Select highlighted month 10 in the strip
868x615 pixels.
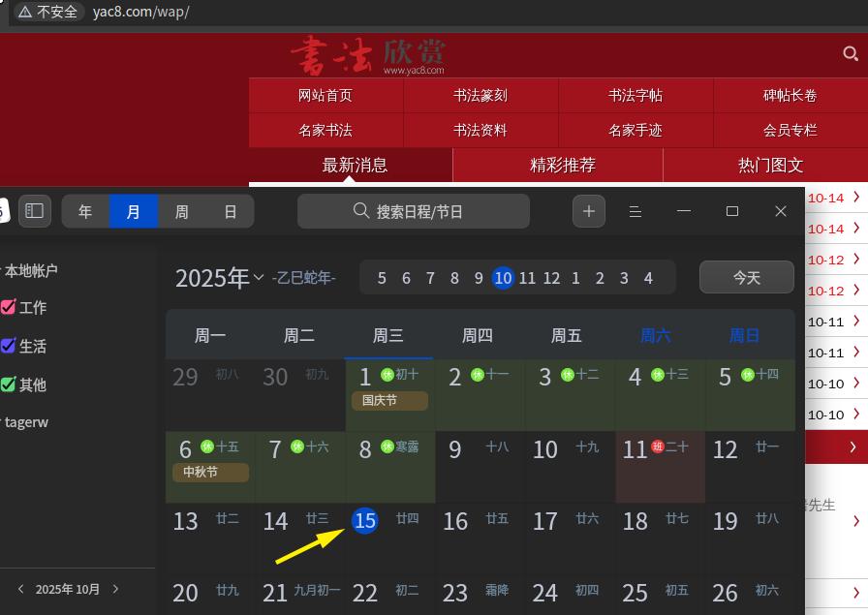(503, 278)
